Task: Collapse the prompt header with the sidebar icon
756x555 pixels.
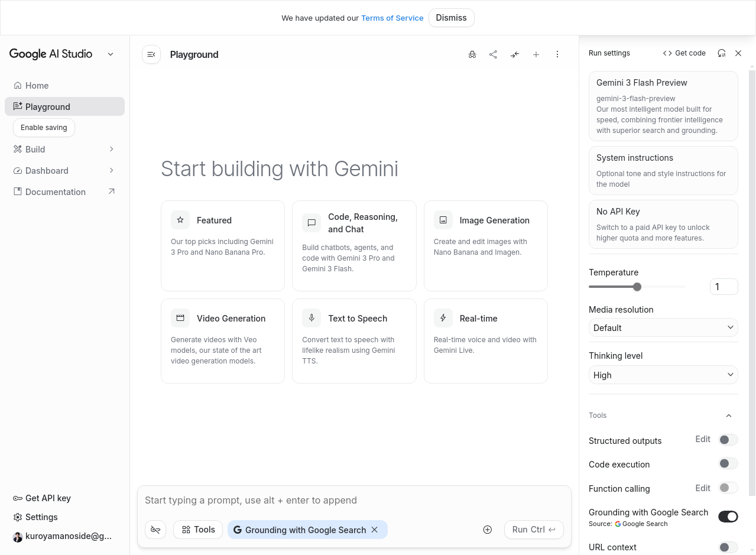Action: point(151,54)
